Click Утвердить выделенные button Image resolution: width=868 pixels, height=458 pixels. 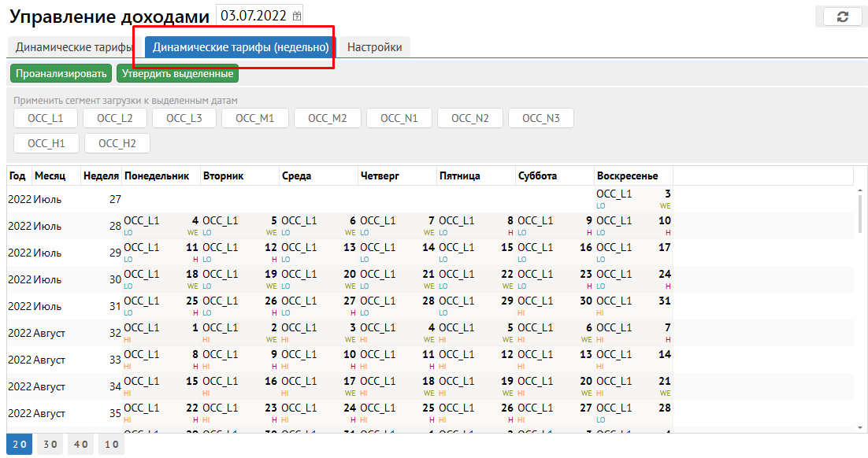pos(177,73)
